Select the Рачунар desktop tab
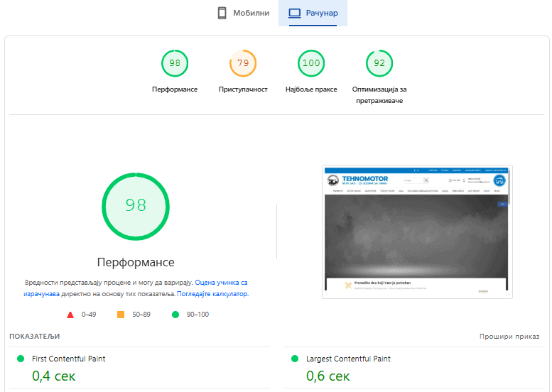The image size is (552, 392). coord(313,13)
